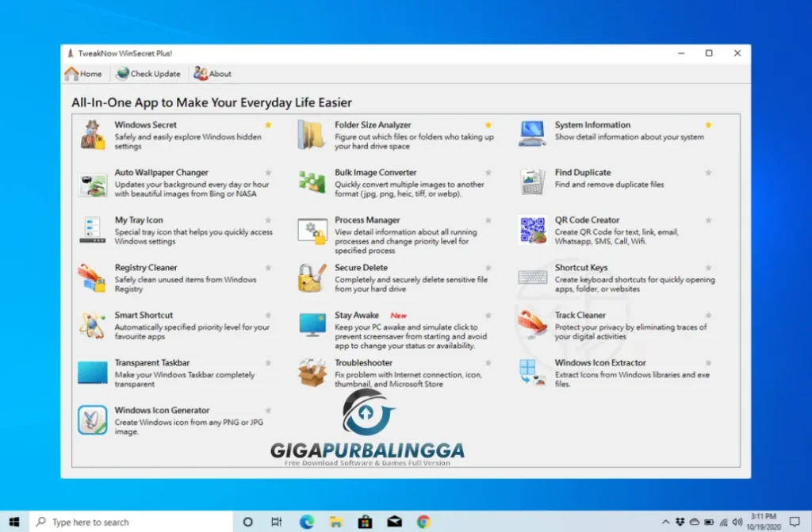Click Check Update in the toolbar
Image resolution: width=812 pixels, height=532 pixels.
coord(148,74)
